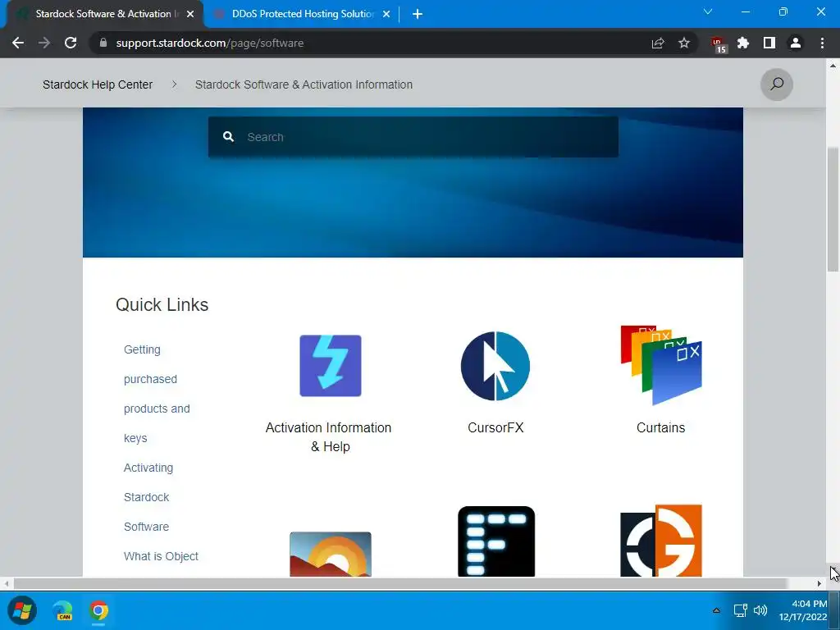Click the What is Object link
Viewport: 840px width, 630px height.
pos(161,556)
